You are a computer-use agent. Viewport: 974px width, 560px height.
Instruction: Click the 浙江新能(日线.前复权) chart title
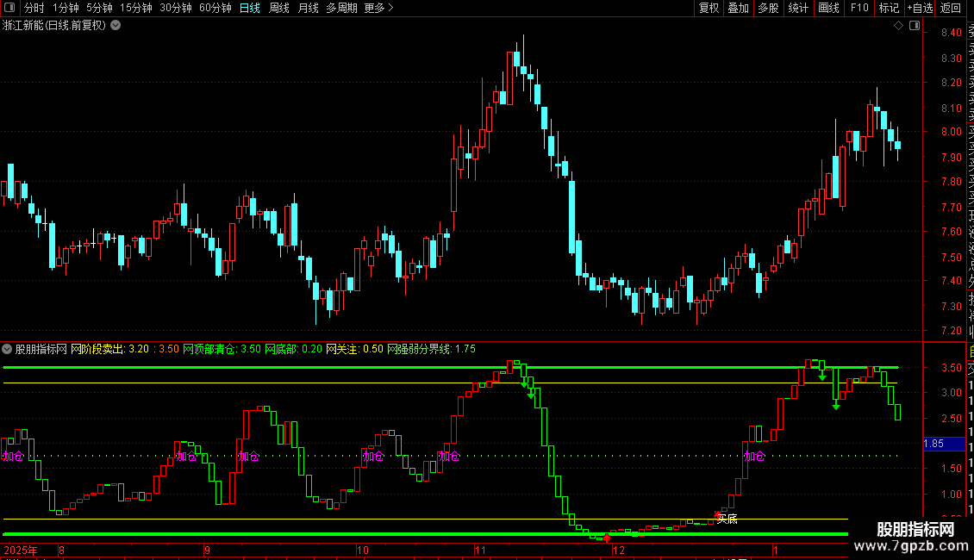pyautogui.click(x=54, y=26)
